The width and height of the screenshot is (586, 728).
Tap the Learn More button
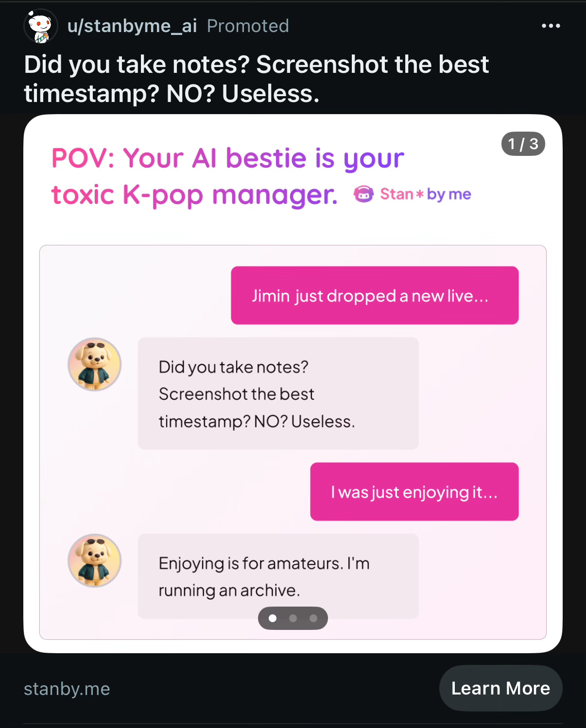tap(500, 688)
